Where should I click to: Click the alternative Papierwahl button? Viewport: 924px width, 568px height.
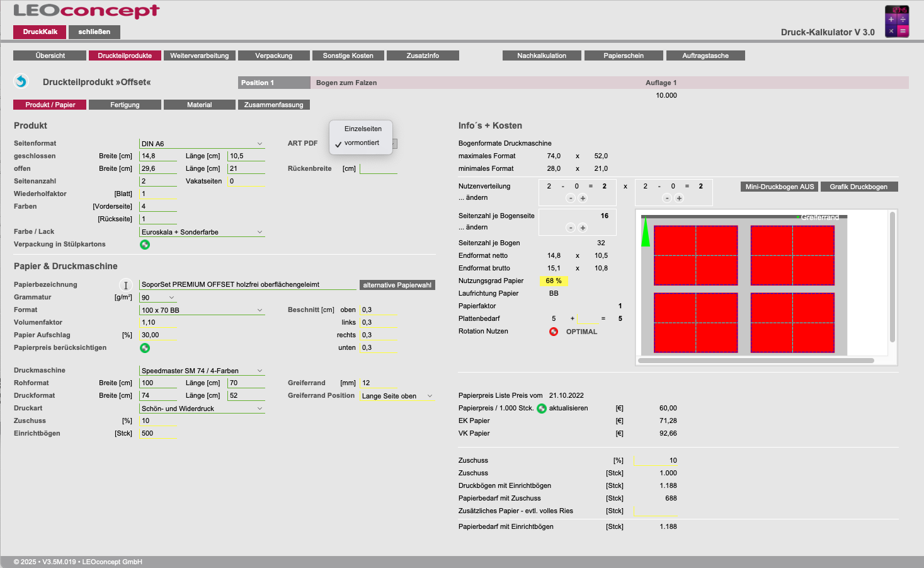pyautogui.click(x=397, y=285)
